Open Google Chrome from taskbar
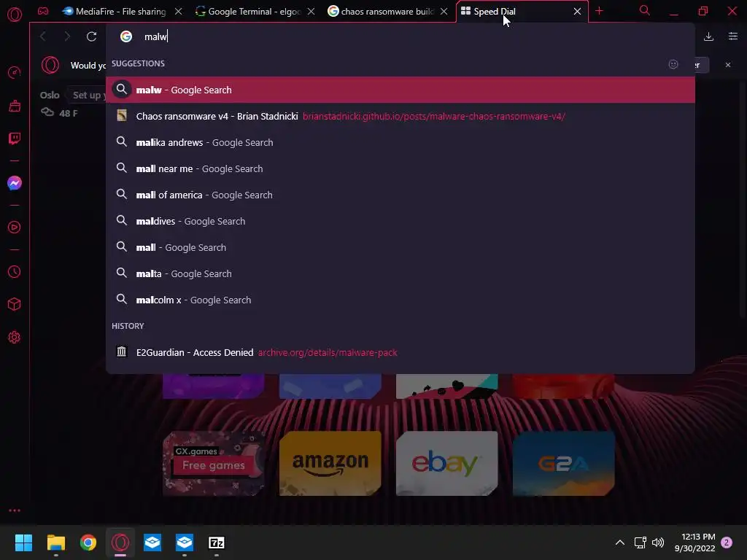 (88, 542)
